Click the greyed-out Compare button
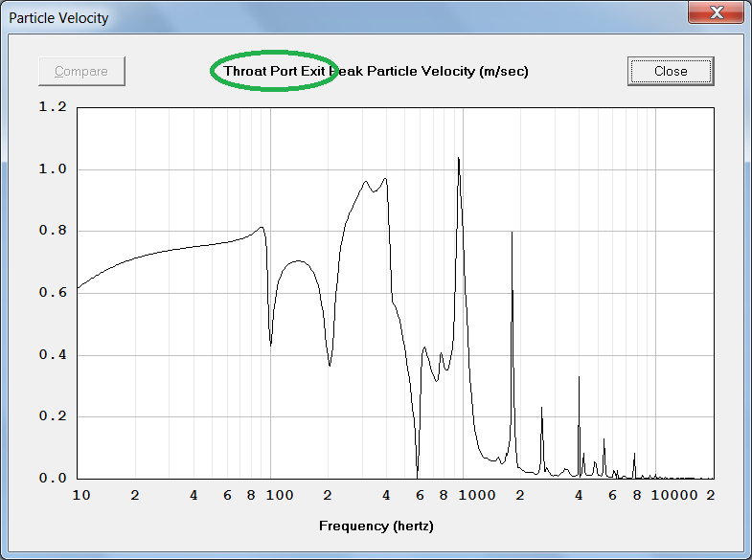 (x=81, y=72)
